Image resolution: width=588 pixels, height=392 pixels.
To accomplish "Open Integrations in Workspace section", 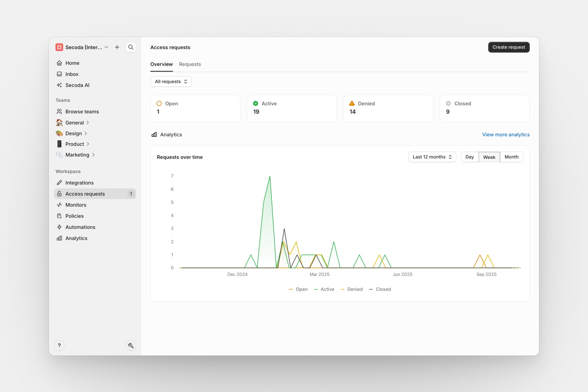I will coord(79,183).
